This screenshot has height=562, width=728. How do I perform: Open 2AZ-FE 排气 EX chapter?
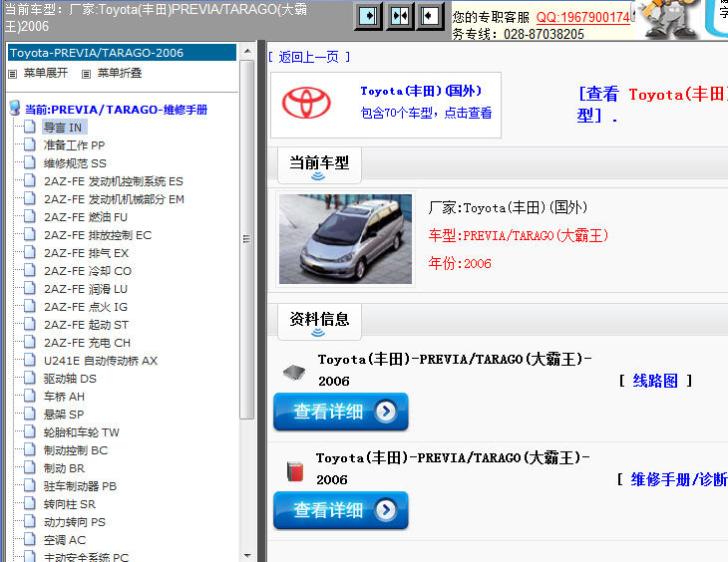point(86,253)
